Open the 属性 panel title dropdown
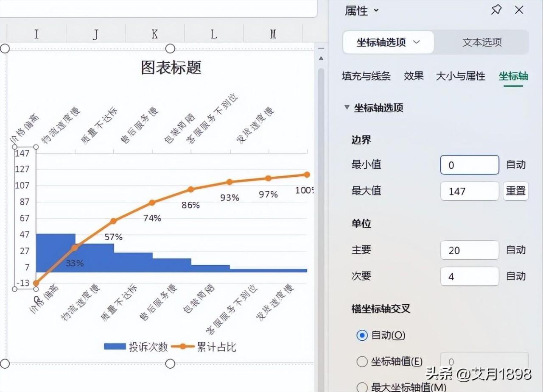This screenshot has height=392, width=543. (x=376, y=11)
